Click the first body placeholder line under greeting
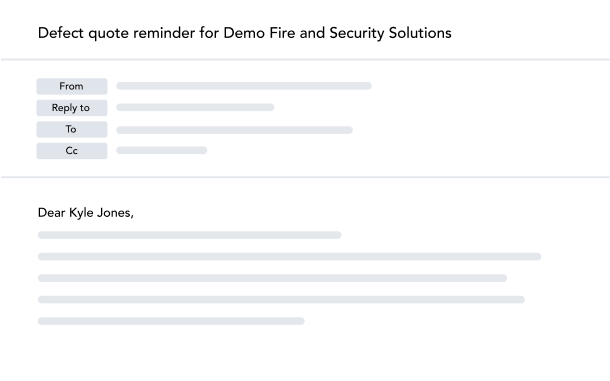Screen dimensions: 610x381 189,235
